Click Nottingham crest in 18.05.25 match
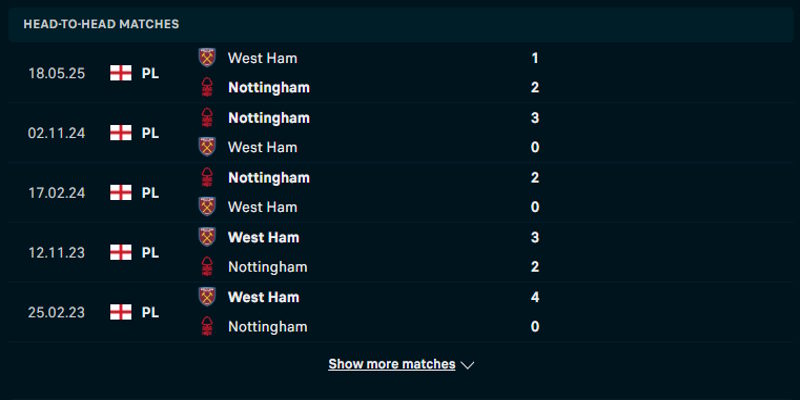This screenshot has width=800, height=400. coord(207,87)
